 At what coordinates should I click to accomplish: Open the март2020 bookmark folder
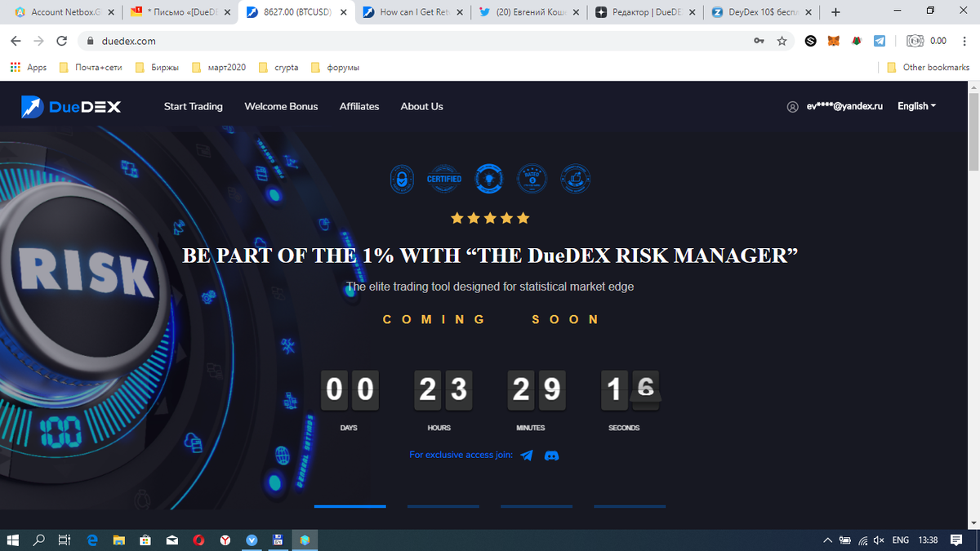pos(218,68)
